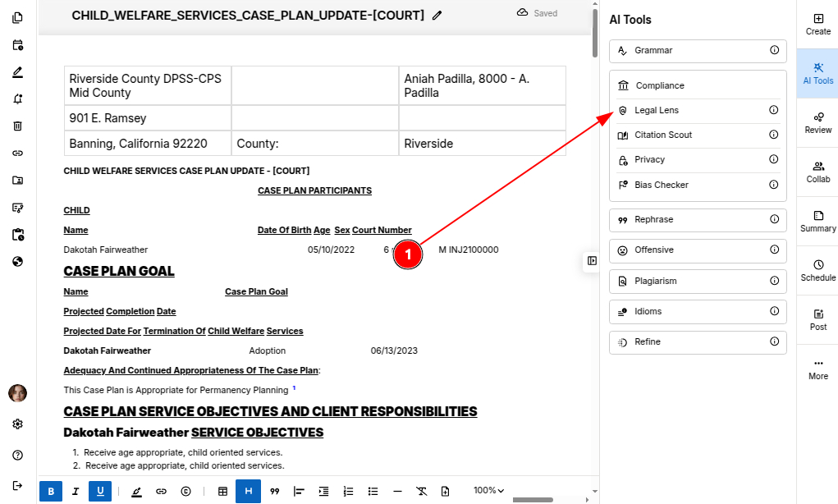The image size is (838, 504).
Task: Click the document vertical scrollbar
Action: [595, 33]
